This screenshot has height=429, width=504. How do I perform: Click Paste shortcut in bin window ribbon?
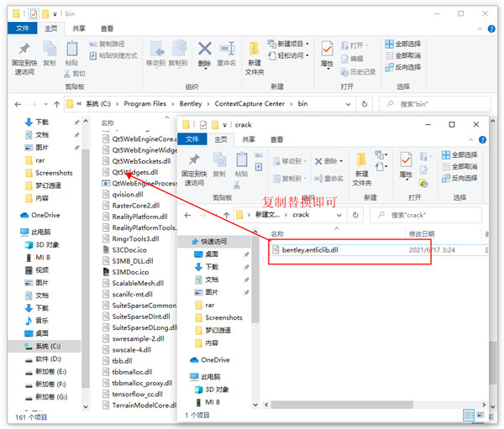113,55
